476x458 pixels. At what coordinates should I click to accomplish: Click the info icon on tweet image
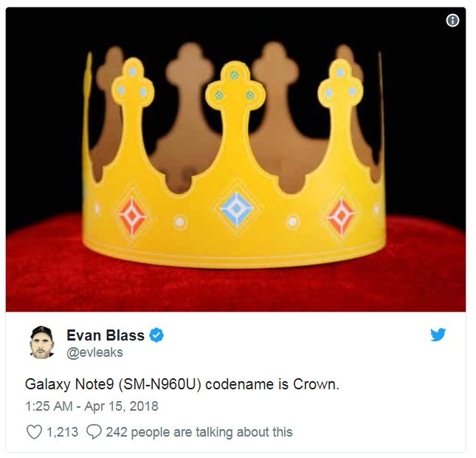pos(453,21)
